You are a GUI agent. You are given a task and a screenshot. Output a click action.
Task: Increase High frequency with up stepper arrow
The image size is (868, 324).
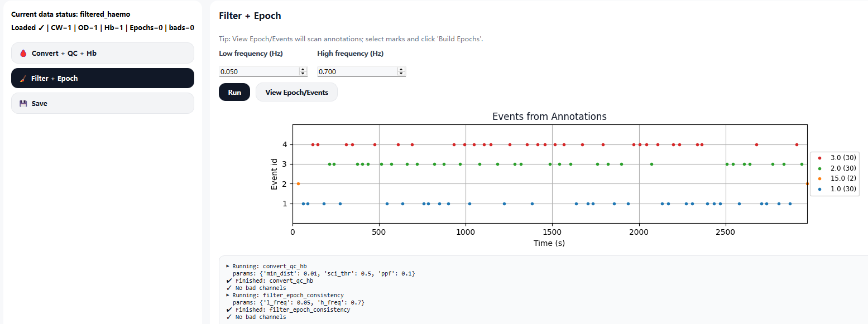[401, 70]
